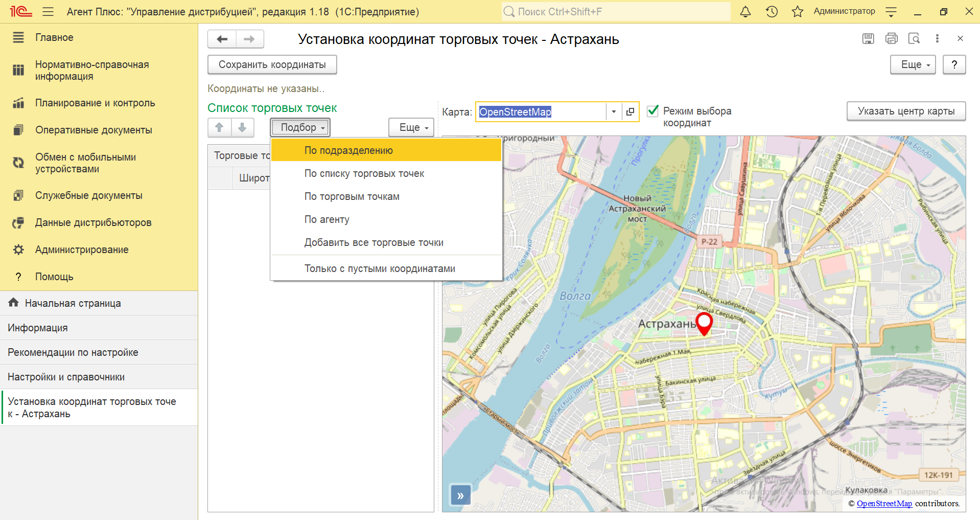Open print preview icon
Viewport: 980px width, 520px height.
coord(914,38)
